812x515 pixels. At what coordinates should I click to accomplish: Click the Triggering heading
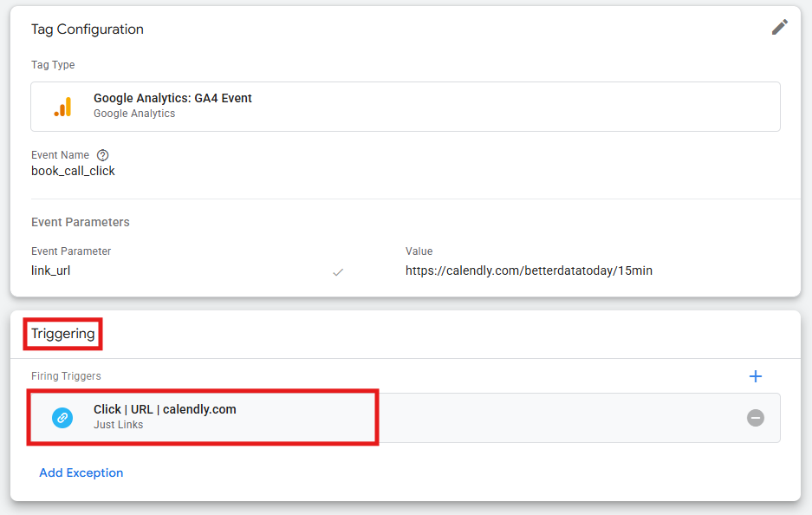(62, 334)
